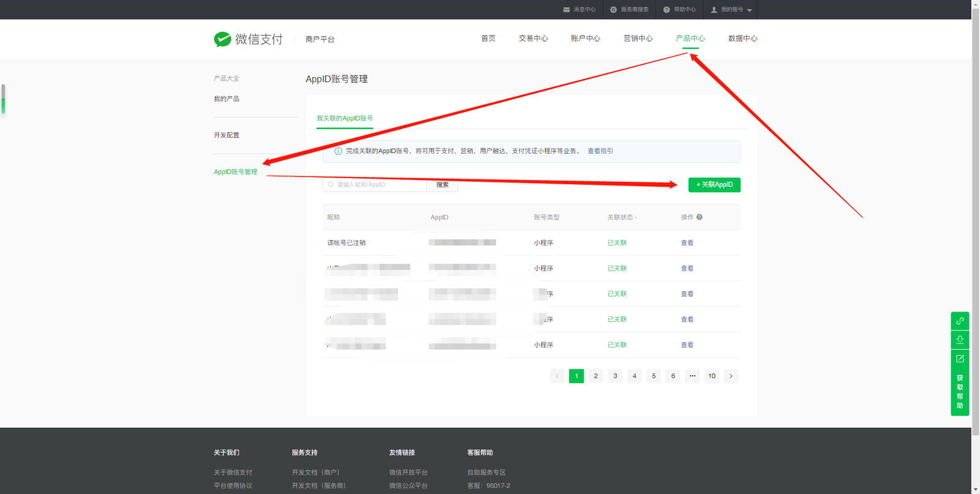Open 平台使用协议 footer link
The image size is (980, 494).
click(x=233, y=486)
